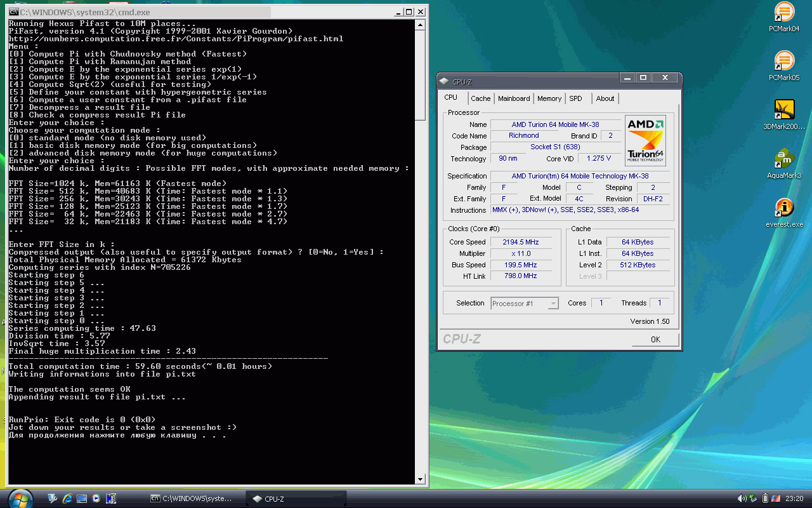Launch Internet Explorer from quick launch
Viewport: 812px width, 508px height.
(67, 498)
